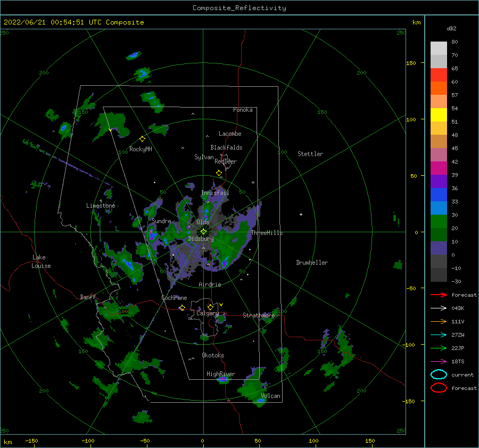Viewport: 479px width, 448px height.
Task: Click the magenta 18TS arrow icon
Action: [439, 362]
